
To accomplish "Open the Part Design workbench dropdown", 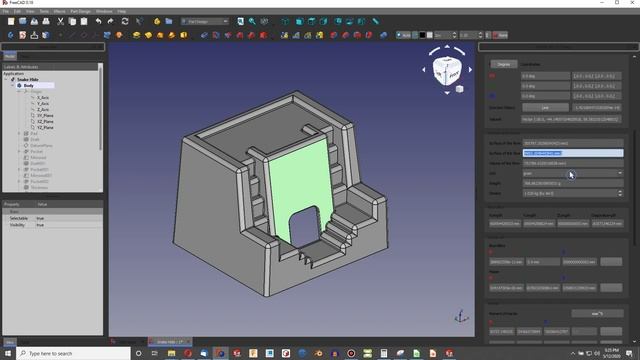I will point(205,21).
